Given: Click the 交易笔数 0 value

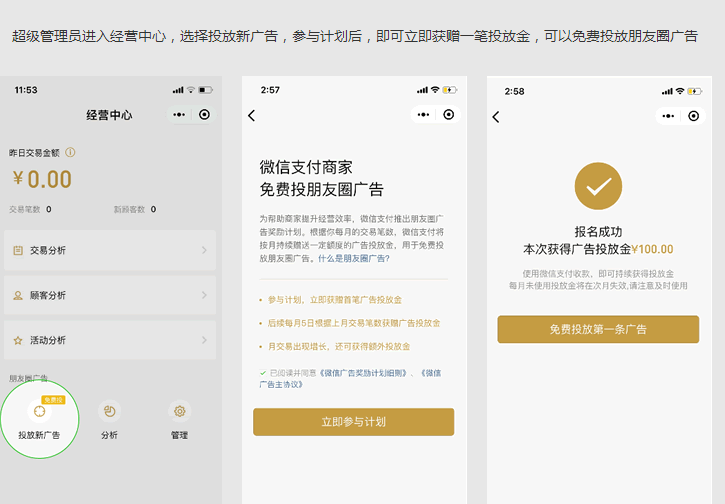Looking at the screenshot, I should coord(49,209).
